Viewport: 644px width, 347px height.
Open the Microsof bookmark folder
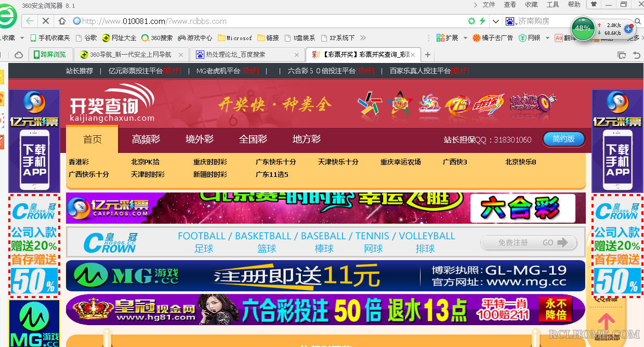(x=235, y=38)
